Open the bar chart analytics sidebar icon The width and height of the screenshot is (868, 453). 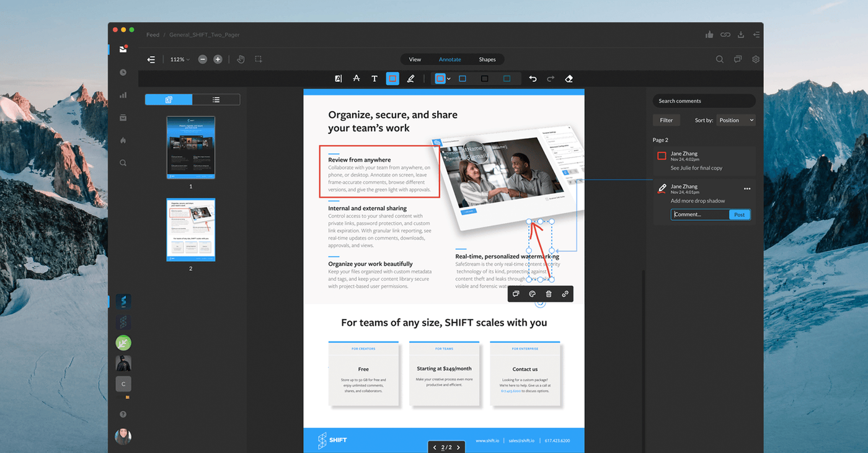click(x=123, y=95)
